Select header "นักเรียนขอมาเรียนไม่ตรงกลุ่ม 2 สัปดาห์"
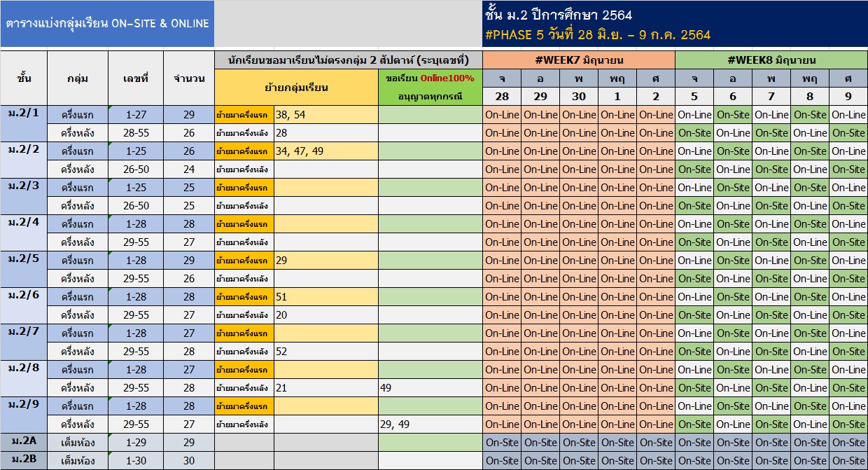Viewport: 868px width, 470px height. [349, 60]
